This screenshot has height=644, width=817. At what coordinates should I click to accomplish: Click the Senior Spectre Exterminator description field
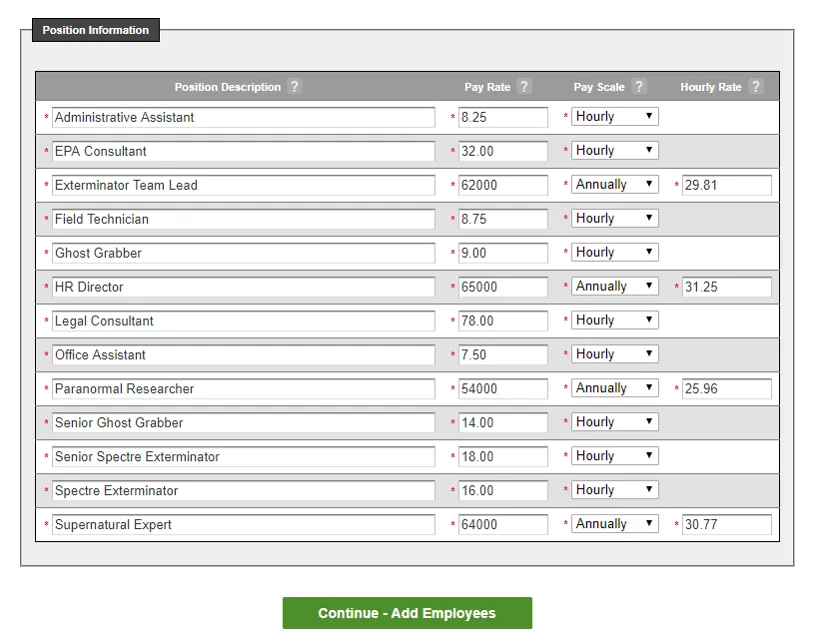[x=244, y=457]
